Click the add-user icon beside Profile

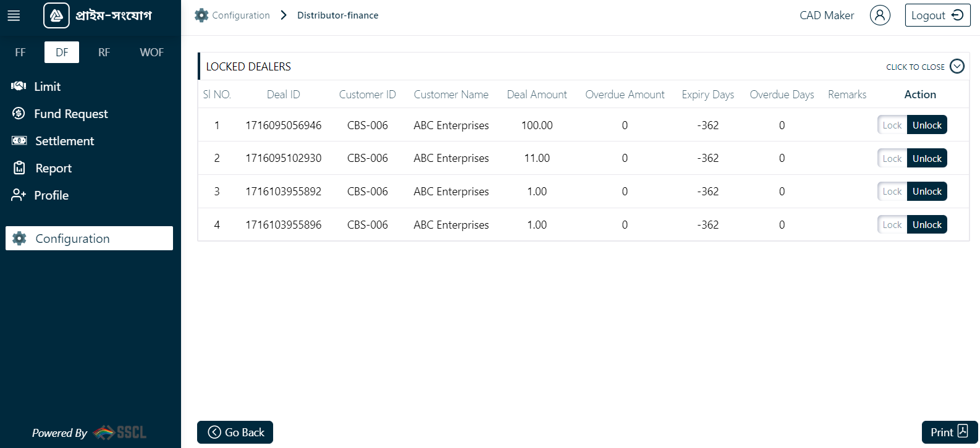click(x=19, y=195)
